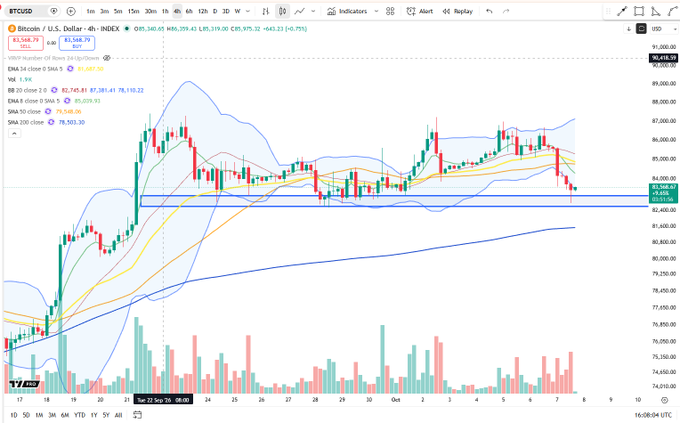Expand the more timeframes dropdown arrow
Viewport: 680px width, 423px height.
click(x=248, y=11)
